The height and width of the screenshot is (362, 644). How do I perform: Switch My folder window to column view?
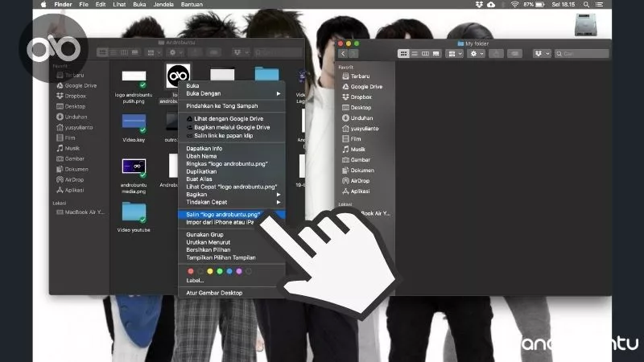425,54
